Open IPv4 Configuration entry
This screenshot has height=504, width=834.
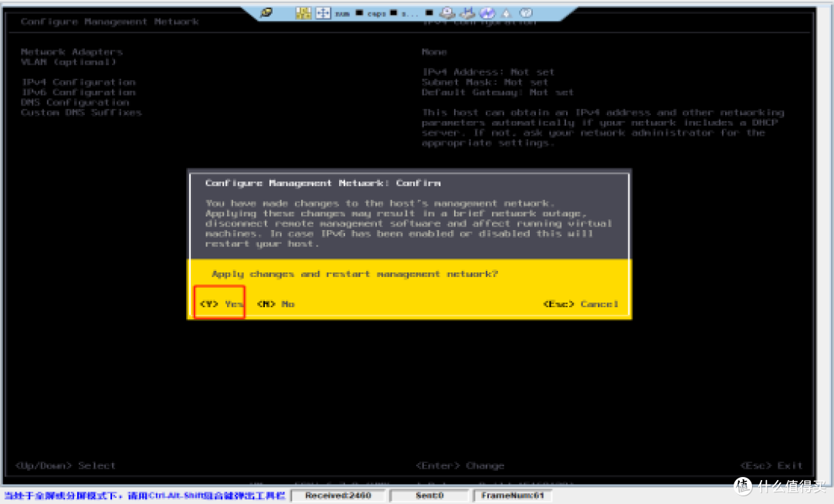[x=78, y=82]
